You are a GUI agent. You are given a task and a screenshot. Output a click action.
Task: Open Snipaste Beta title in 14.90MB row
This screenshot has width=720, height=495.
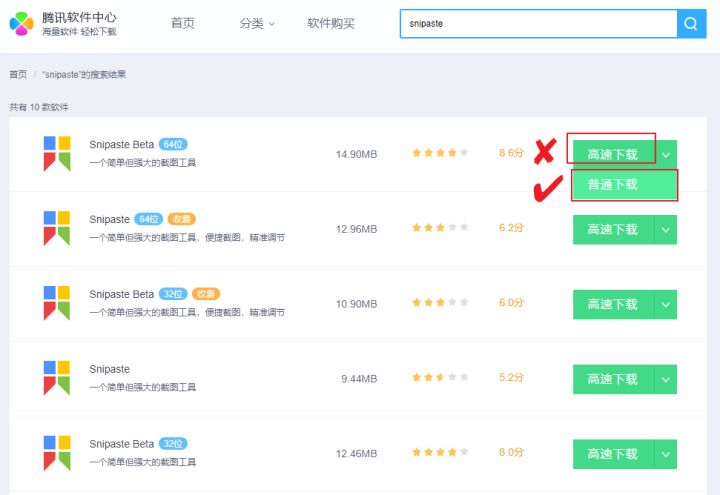click(x=122, y=144)
